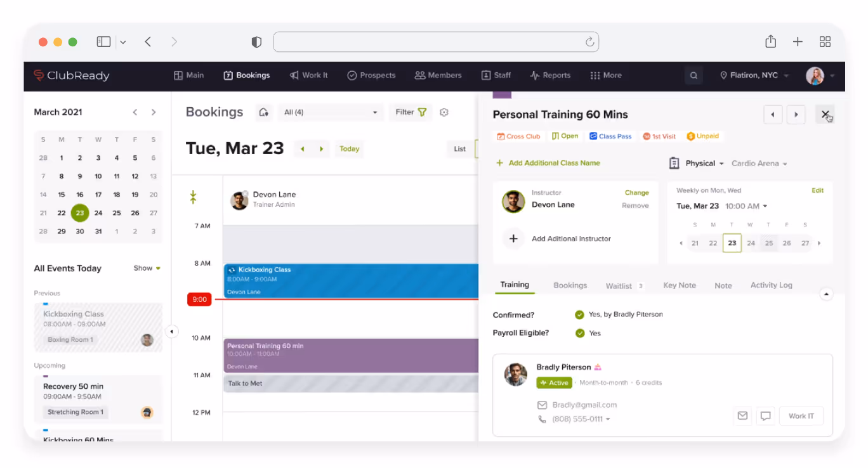Open new browser tab plus icon

pyautogui.click(x=798, y=42)
